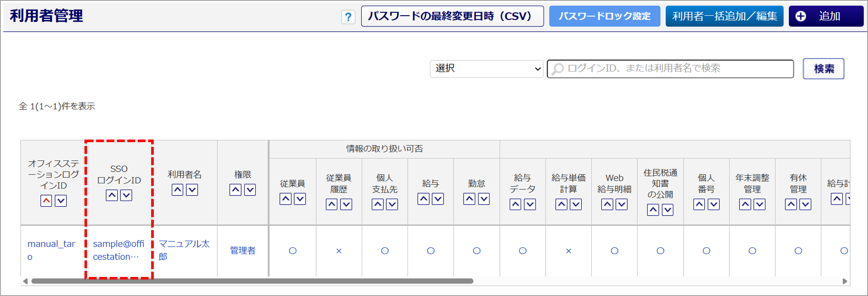Click the help question mark icon
868x296 pixels.
click(348, 17)
